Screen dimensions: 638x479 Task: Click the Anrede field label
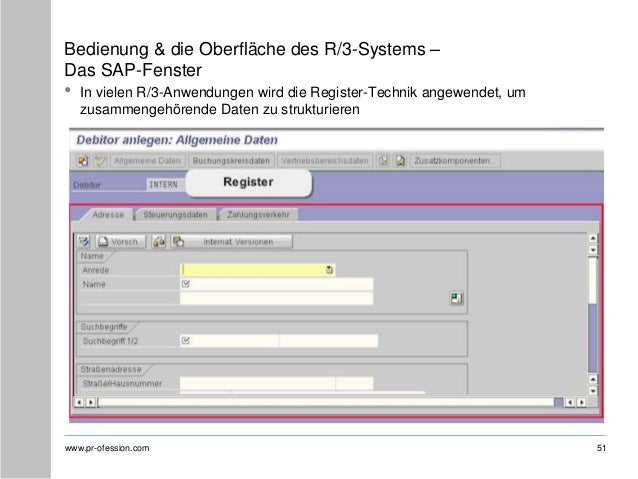[x=96, y=270]
